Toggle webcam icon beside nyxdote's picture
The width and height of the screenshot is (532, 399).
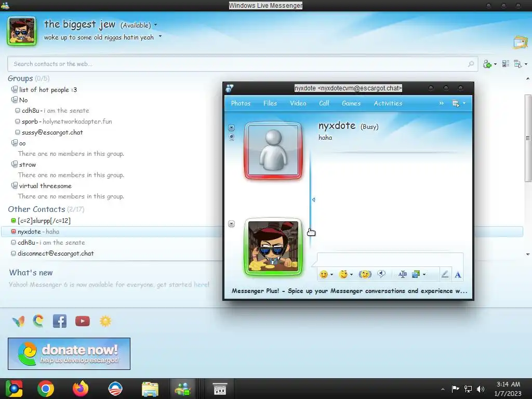(x=231, y=137)
